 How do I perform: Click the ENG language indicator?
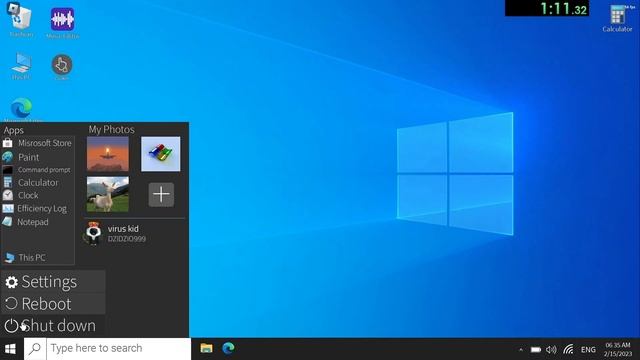coord(588,350)
